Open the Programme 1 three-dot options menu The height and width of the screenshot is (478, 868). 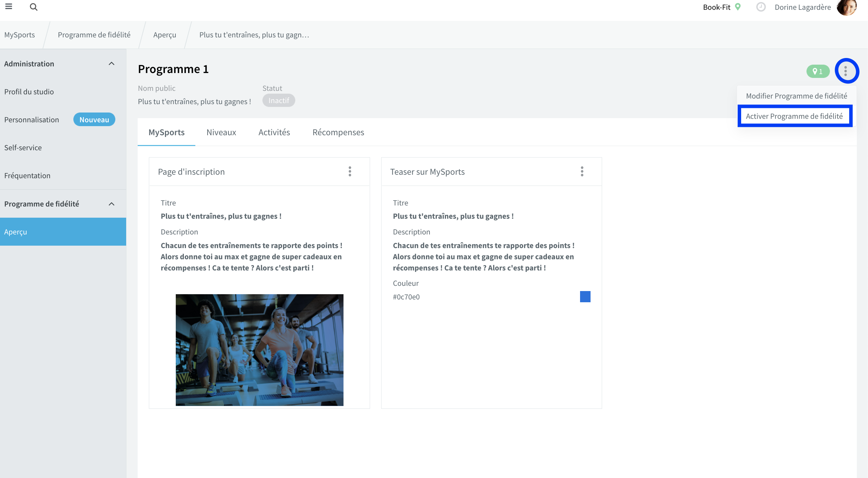[846, 71]
